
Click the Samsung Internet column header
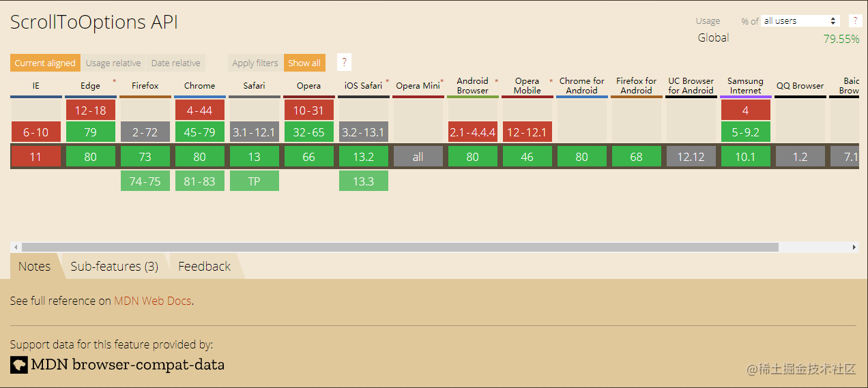pyautogui.click(x=745, y=86)
